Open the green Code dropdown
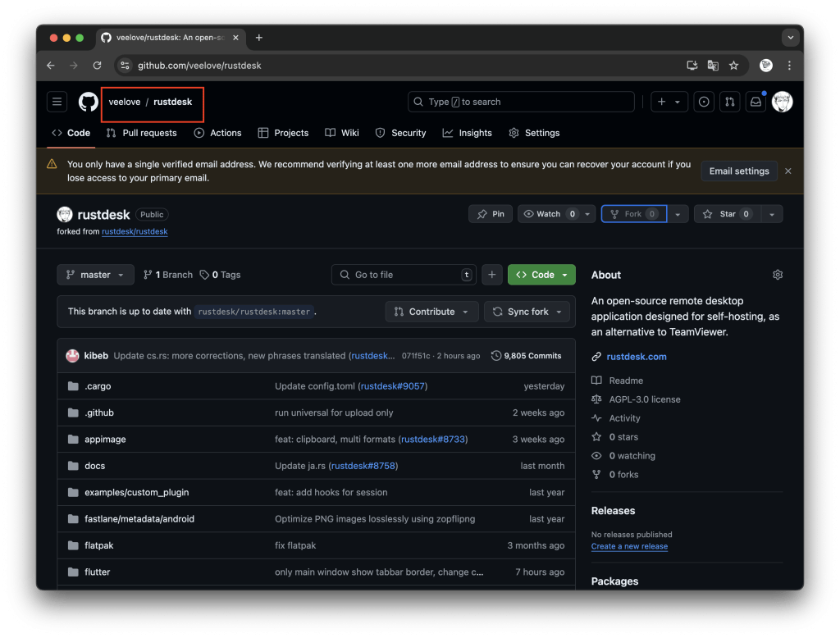 tap(541, 275)
